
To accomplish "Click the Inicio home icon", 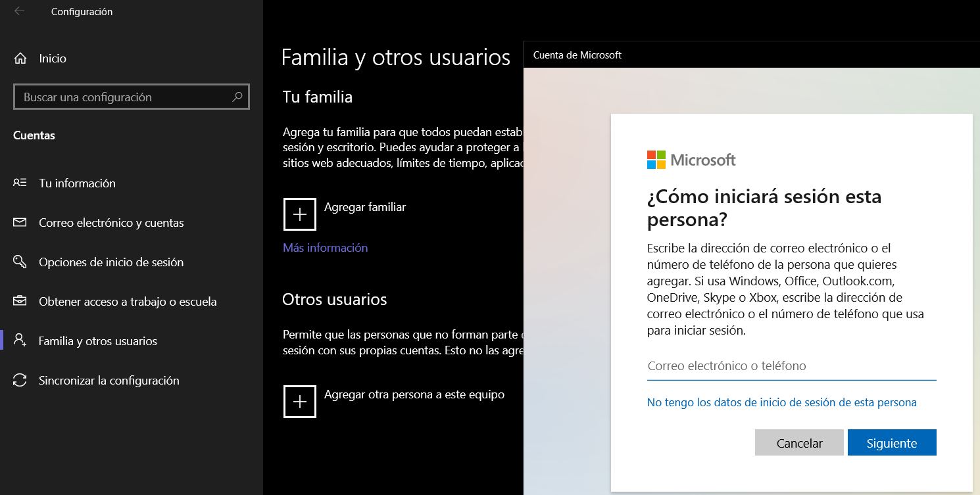I will pos(20,59).
